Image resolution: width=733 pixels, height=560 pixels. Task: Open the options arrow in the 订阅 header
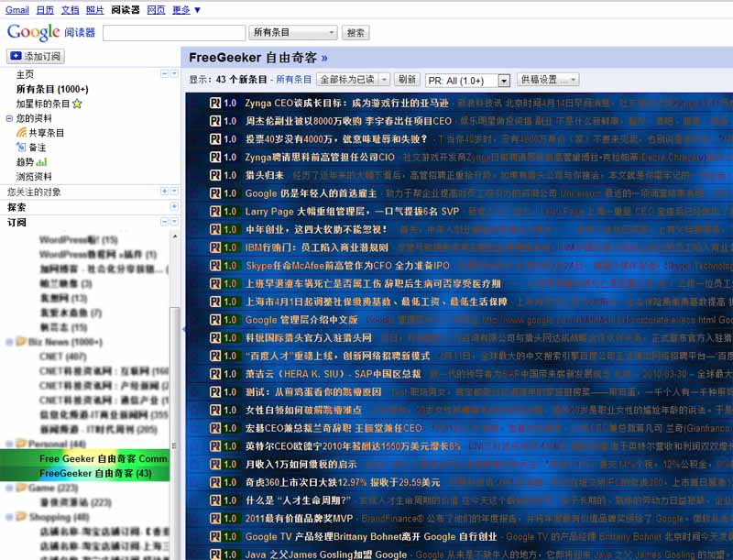coord(174,222)
